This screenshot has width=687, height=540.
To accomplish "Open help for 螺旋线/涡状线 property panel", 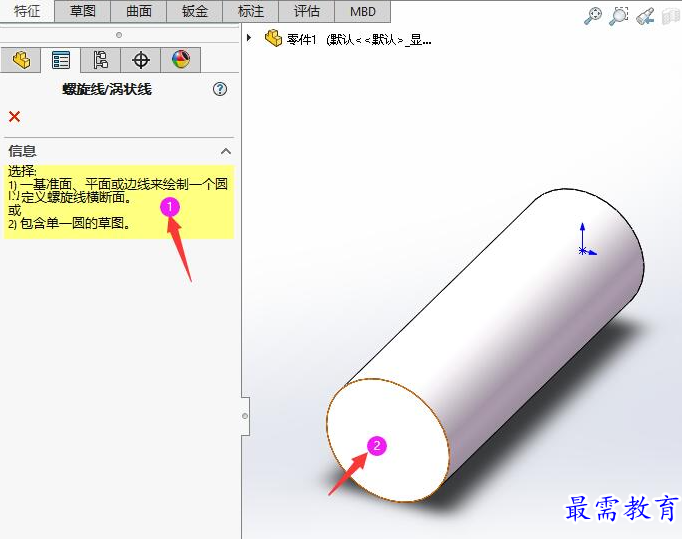I will click(220, 89).
